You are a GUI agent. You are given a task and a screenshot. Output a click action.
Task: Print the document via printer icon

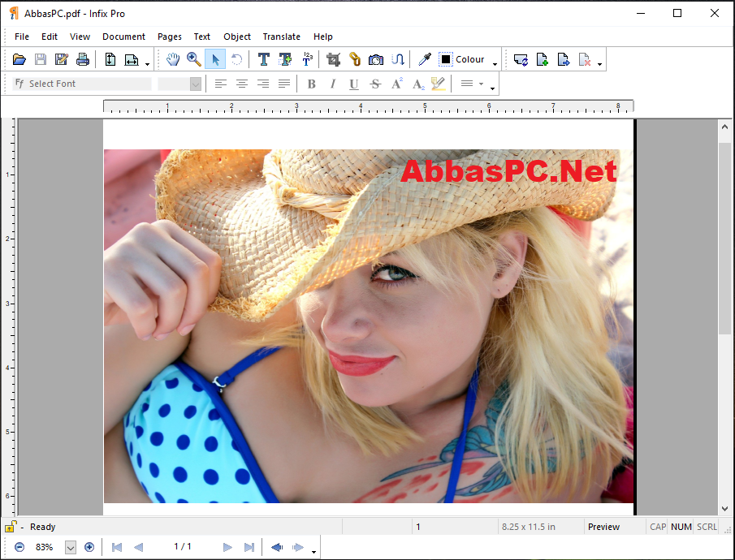click(x=83, y=59)
